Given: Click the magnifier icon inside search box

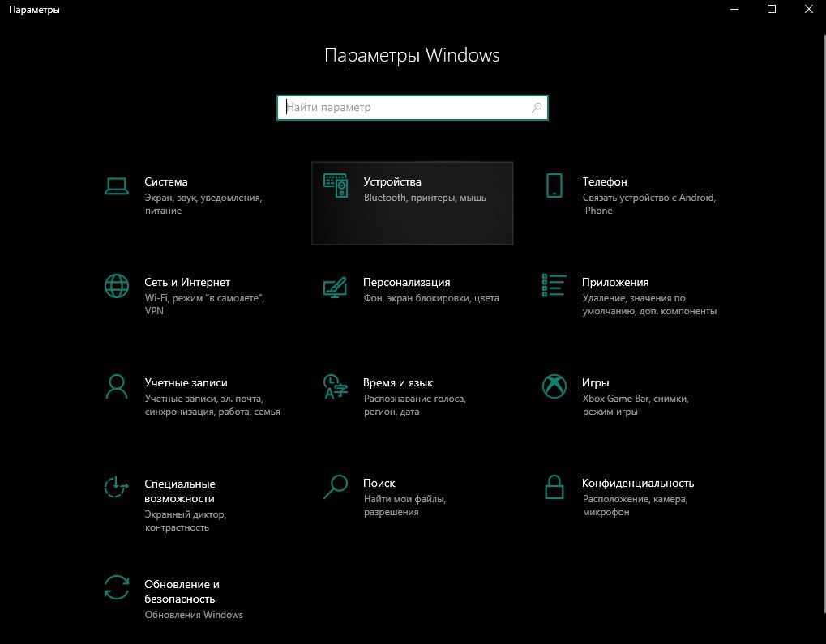Looking at the screenshot, I should click(537, 108).
